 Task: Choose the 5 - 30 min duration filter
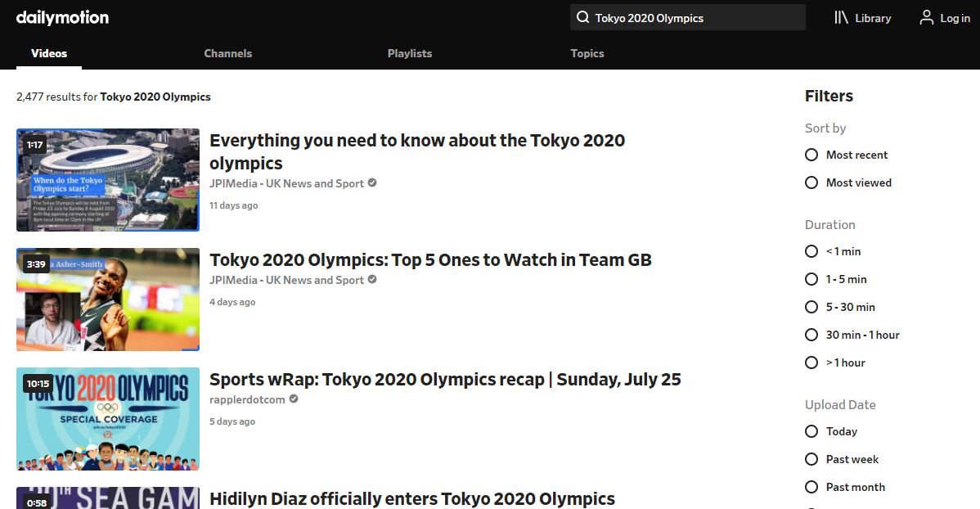pos(811,307)
